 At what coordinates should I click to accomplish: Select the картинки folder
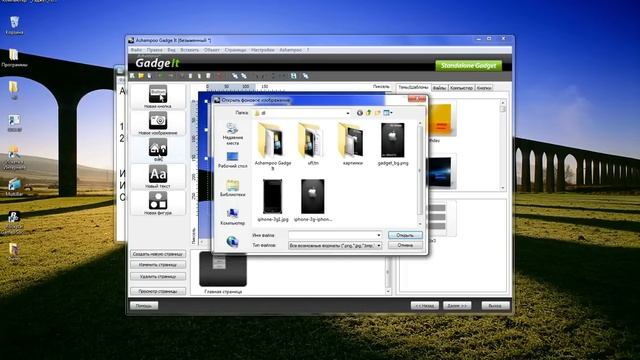tap(353, 144)
